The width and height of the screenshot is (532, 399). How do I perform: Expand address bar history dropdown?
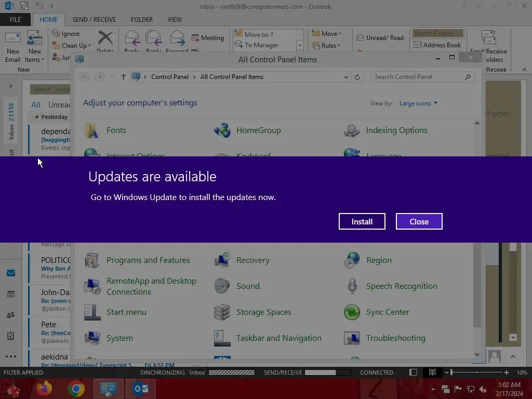(345, 77)
